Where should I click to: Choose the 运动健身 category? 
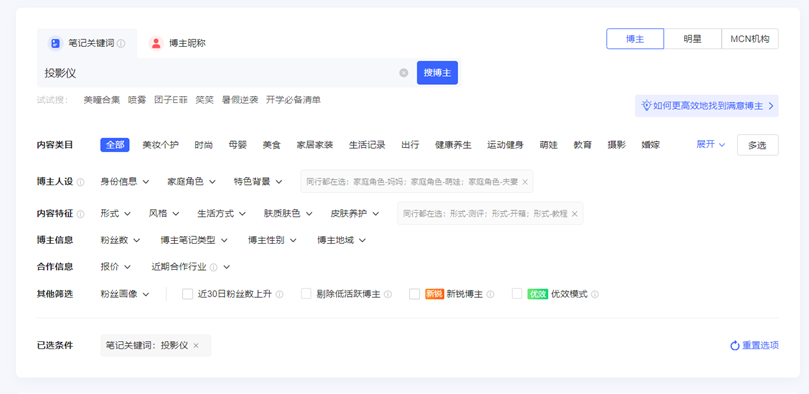tap(505, 145)
